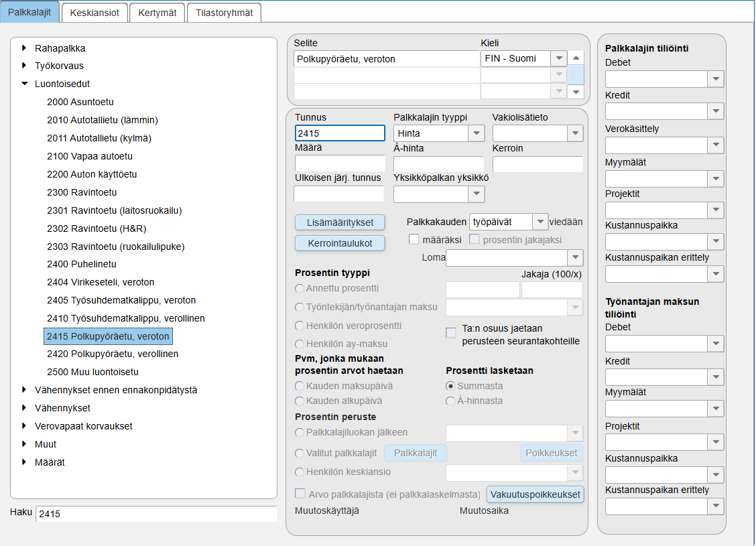Toggle Ta:n osuus jaetaan checkbox
756x546 pixels.
point(451,332)
